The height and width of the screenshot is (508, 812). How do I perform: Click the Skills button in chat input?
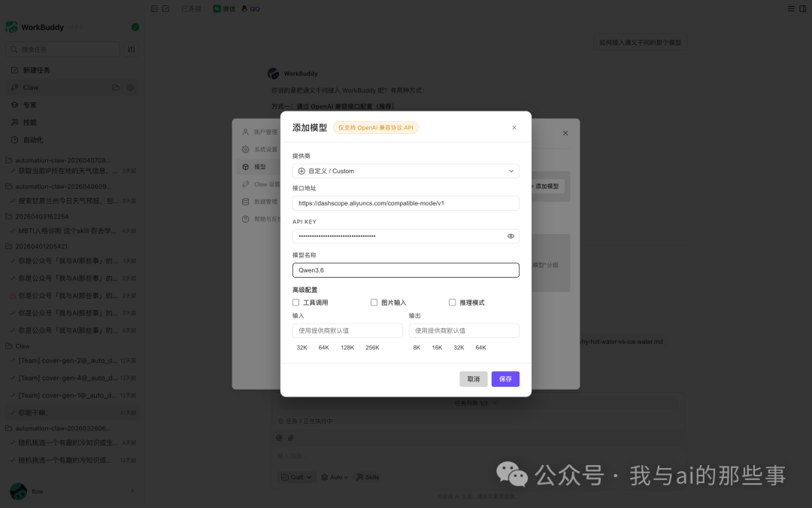[x=367, y=477]
